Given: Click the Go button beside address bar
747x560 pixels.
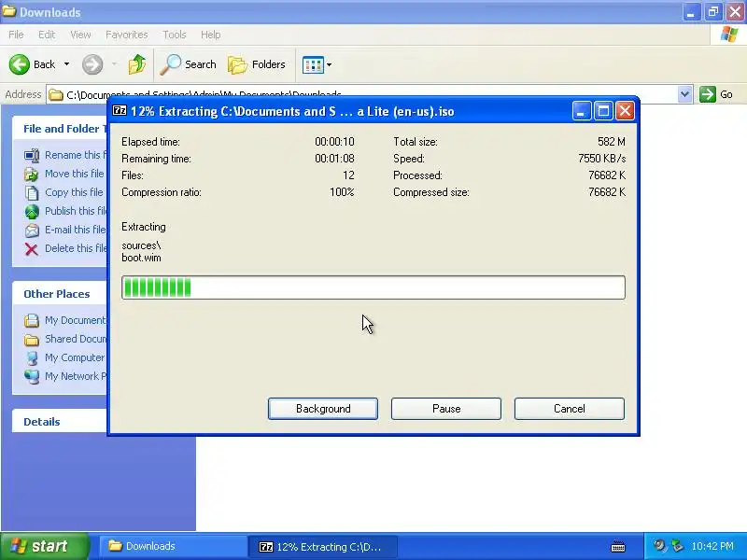Looking at the screenshot, I should (716, 94).
